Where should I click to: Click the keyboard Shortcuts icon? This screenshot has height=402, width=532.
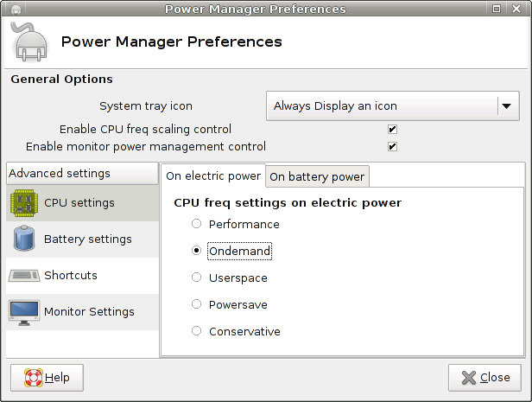(23, 276)
